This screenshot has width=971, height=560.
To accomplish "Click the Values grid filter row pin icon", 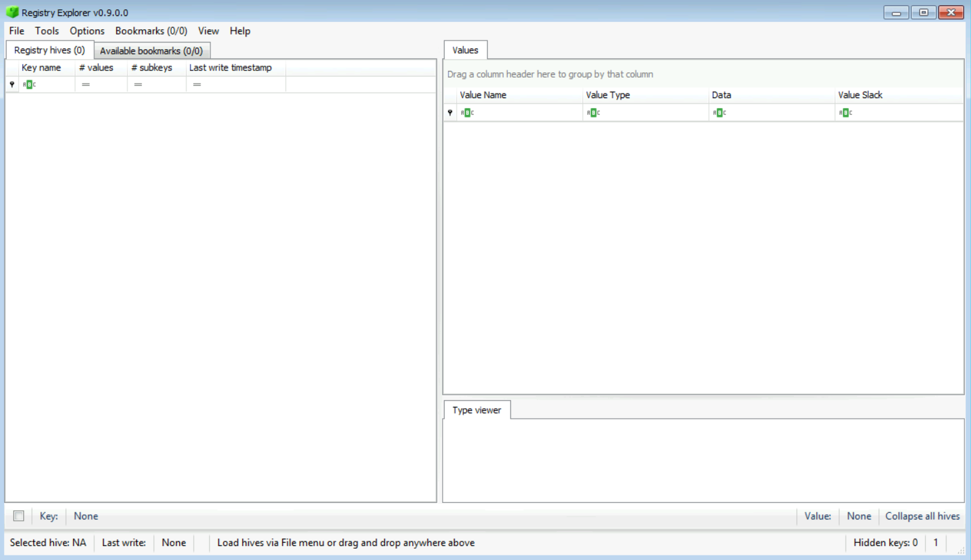I will coord(450,113).
